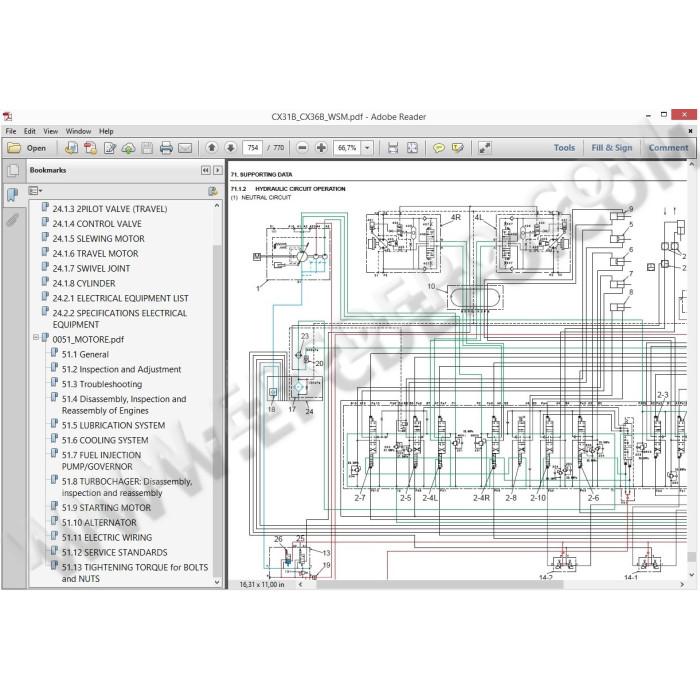This screenshot has height=700, width=700.
Task: Select bookmark 24.2.1 ELECTRICAL EQUIPMENT LIST
Action: click(x=121, y=298)
